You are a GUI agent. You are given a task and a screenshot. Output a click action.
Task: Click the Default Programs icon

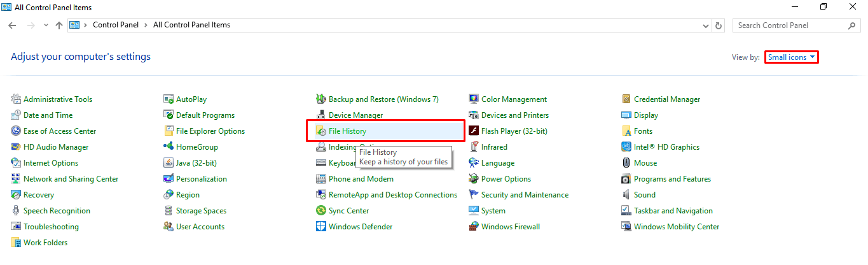[x=169, y=115]
